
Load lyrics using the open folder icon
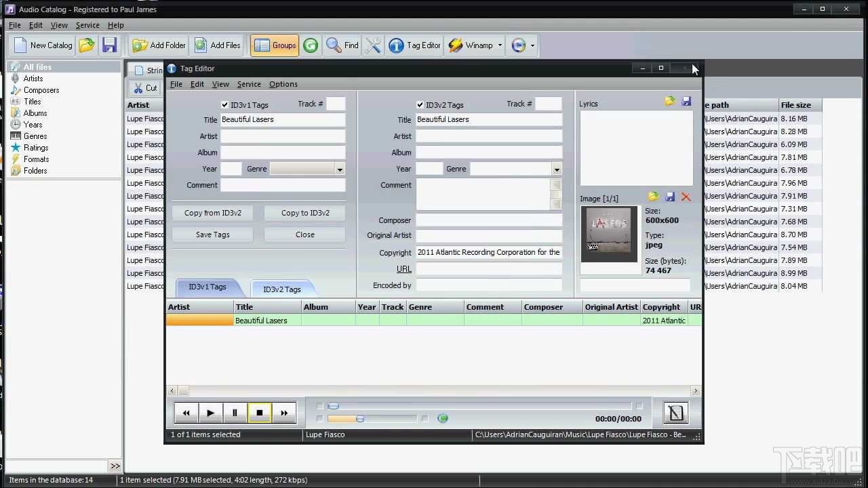pos(670,101)
